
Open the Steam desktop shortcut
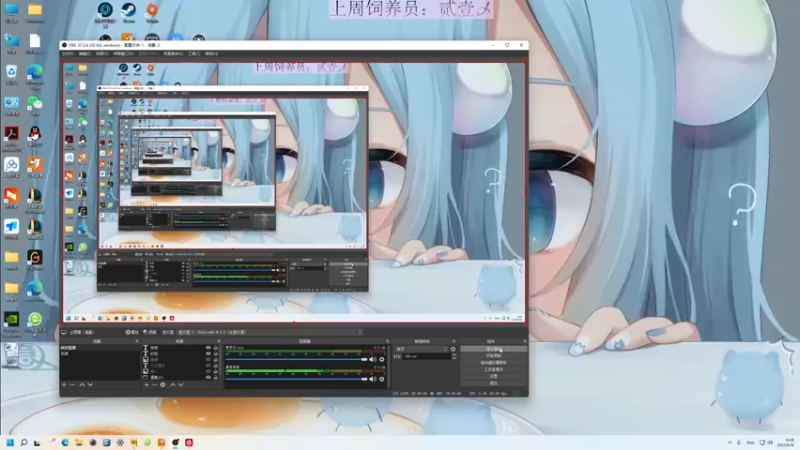coord(129,12)
